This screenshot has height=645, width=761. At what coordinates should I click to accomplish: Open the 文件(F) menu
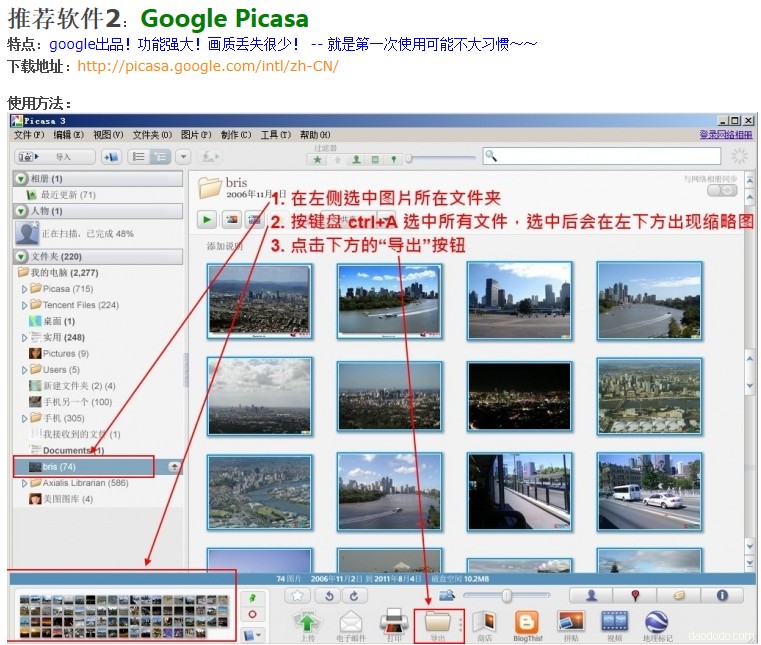point(29,135)
